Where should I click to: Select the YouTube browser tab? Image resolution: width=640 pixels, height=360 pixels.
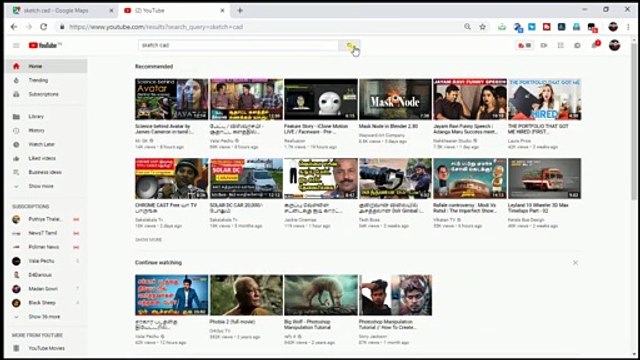point(173,11)
